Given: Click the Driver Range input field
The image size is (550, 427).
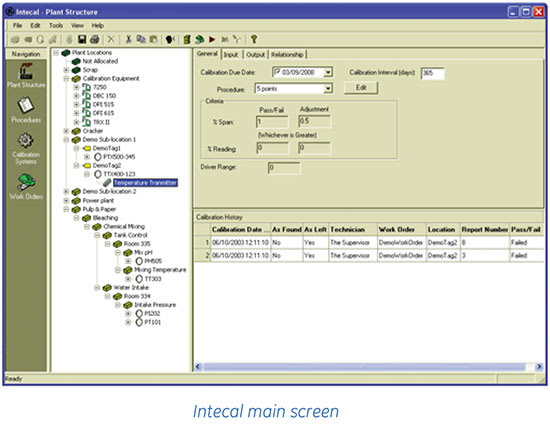Looking at the screenshot, I should 284,168.
